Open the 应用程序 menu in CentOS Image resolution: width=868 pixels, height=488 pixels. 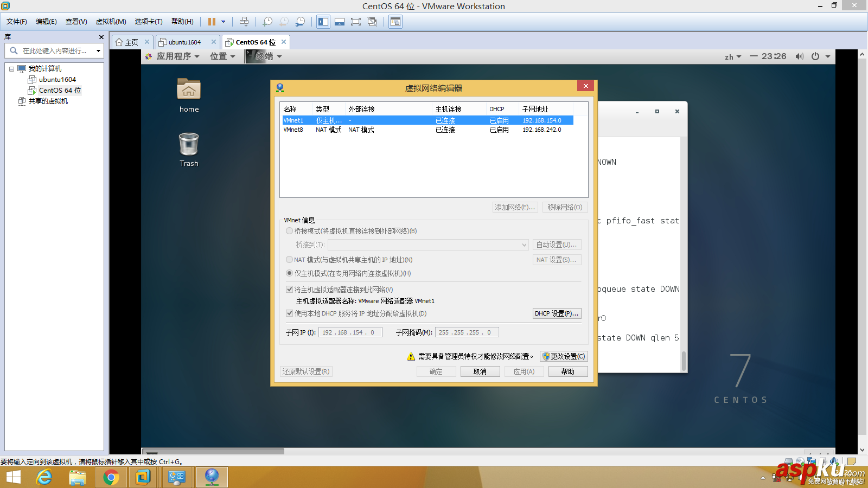(177, 56)
